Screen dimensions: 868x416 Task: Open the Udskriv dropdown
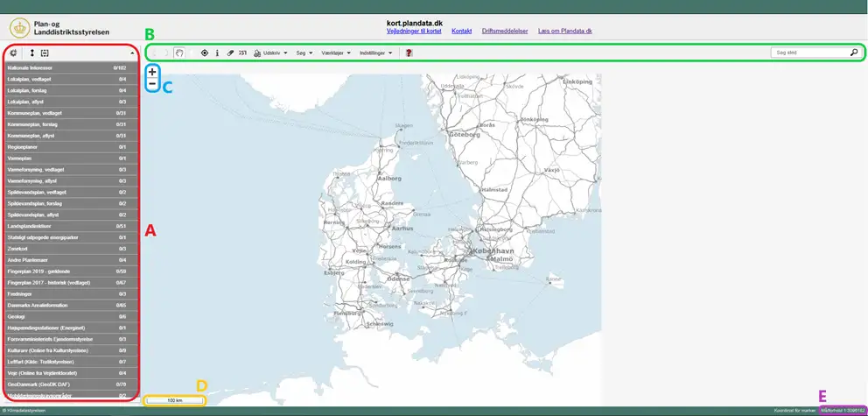[x=271, y=53]
